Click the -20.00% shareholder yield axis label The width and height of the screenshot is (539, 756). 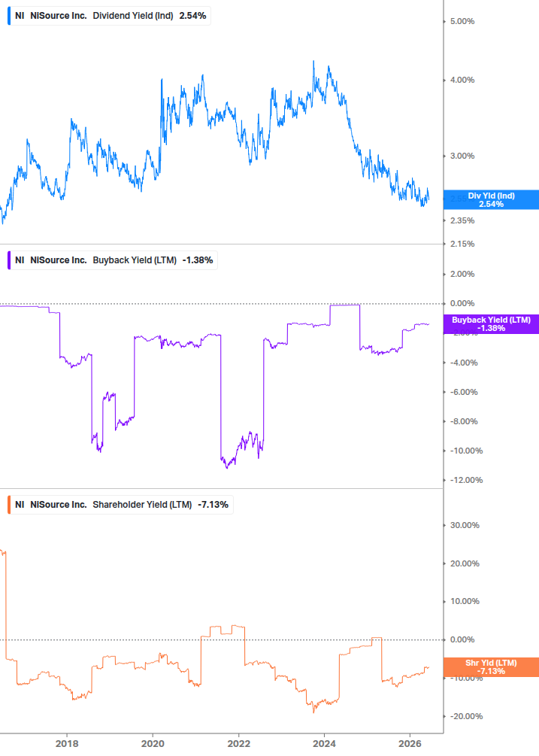tap(466, 716)
